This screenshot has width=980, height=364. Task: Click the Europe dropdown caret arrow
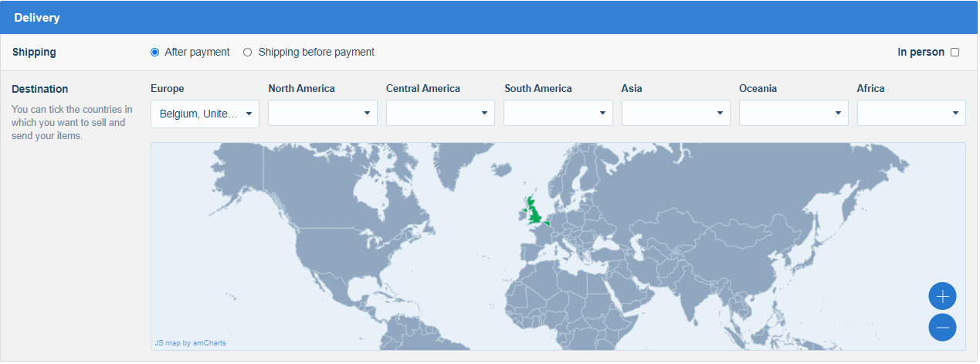click(249, 114)
